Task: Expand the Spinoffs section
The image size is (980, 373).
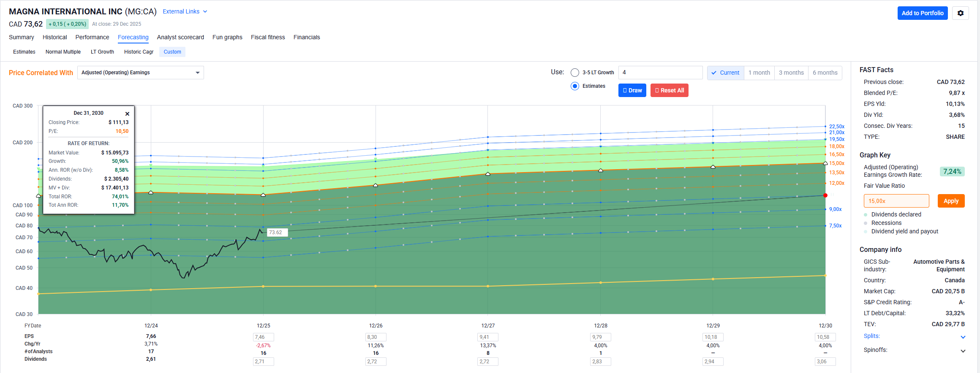Action: tap(963, 351)
